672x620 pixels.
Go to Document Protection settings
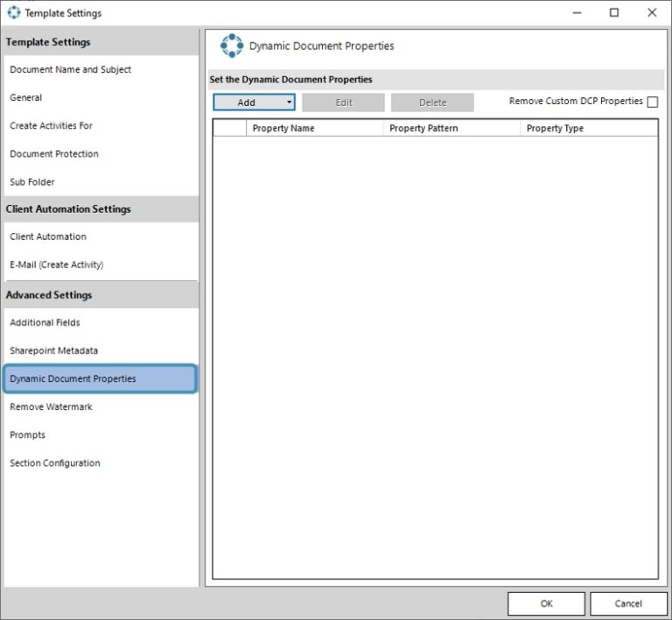tap(54, 154)
